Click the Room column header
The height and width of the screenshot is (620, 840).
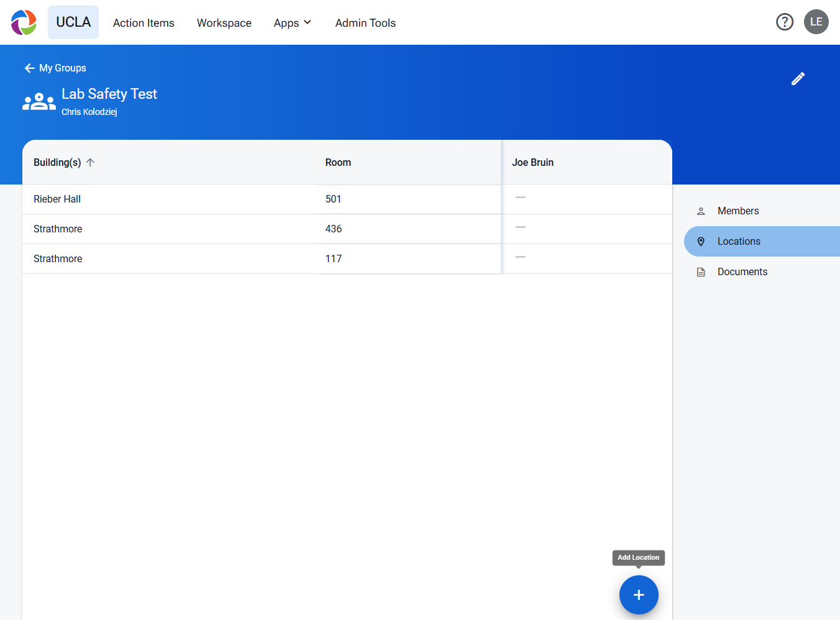coord(338,162)
